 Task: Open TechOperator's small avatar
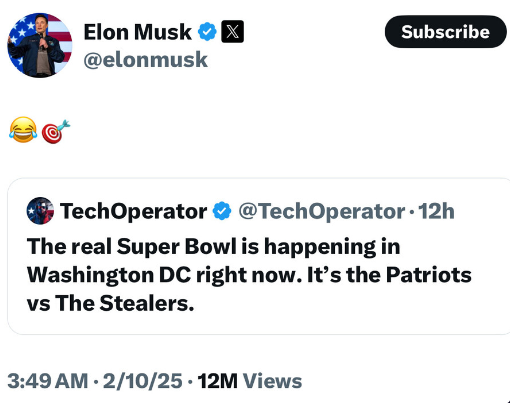tap(40, 211)
